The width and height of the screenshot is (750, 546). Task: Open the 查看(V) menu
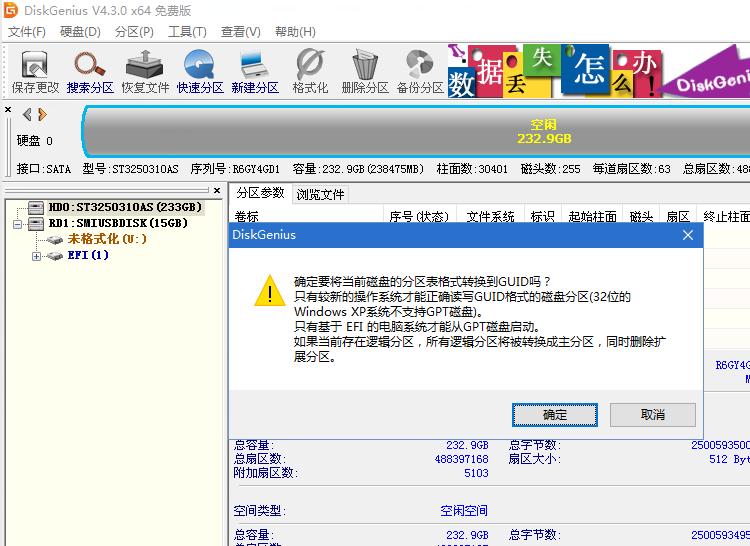coord(241,32)
